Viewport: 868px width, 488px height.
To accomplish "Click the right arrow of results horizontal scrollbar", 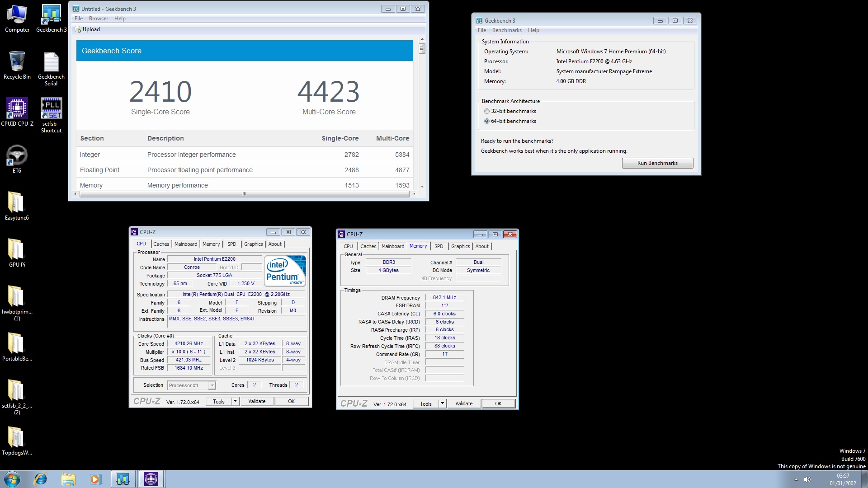I will [414, 194].
